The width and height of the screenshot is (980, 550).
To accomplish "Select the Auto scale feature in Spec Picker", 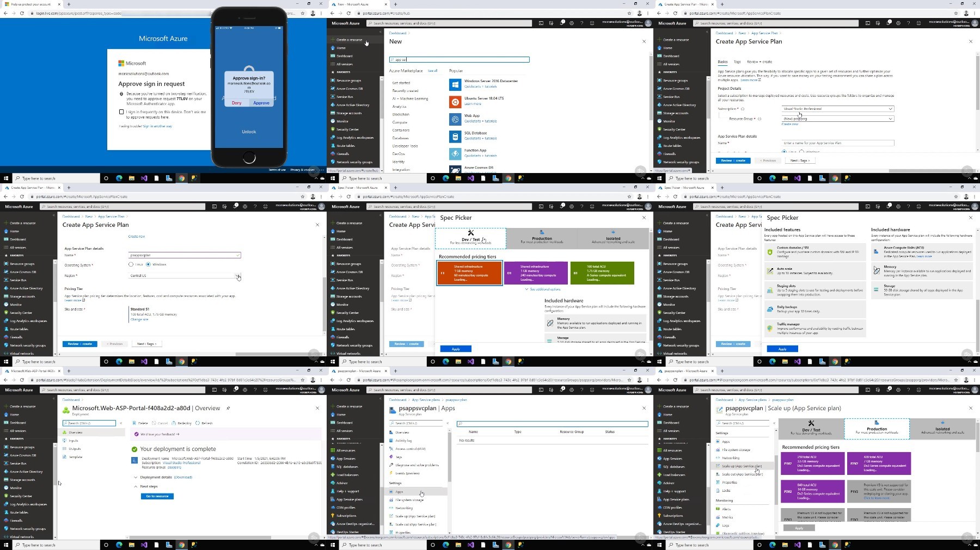I will [815, 271].
